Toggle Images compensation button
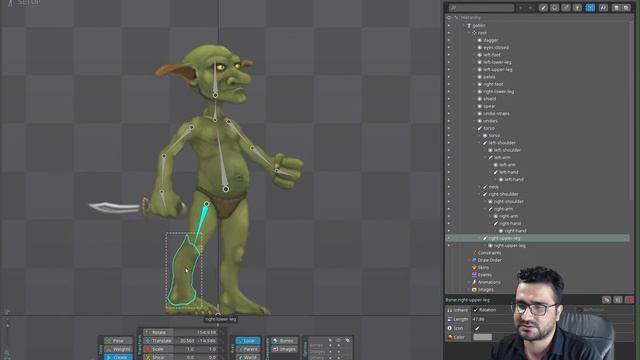 (x=284, y=349)
